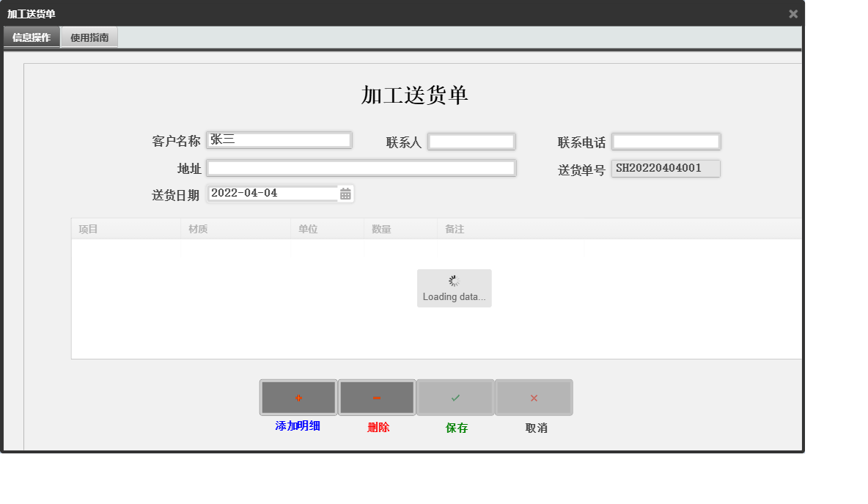Select the 地址 input field
The image size is (868, 504).
click(361, 167)
